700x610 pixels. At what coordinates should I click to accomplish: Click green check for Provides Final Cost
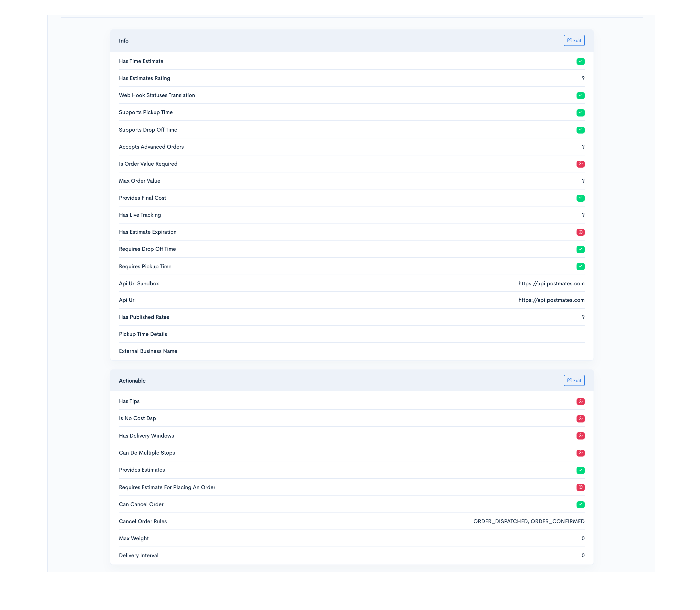tap(580, 198)
